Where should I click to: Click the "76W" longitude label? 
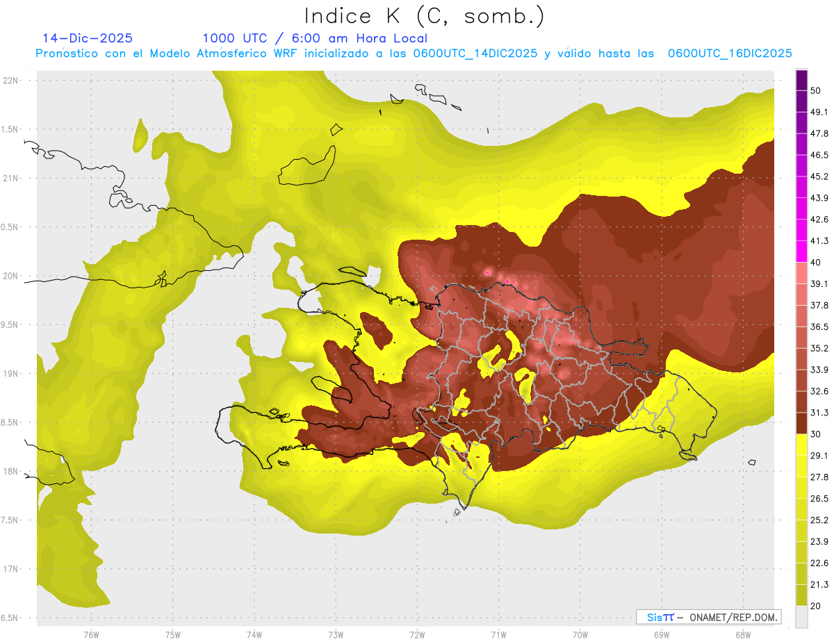pyautogui.click(x=91, y=634)
